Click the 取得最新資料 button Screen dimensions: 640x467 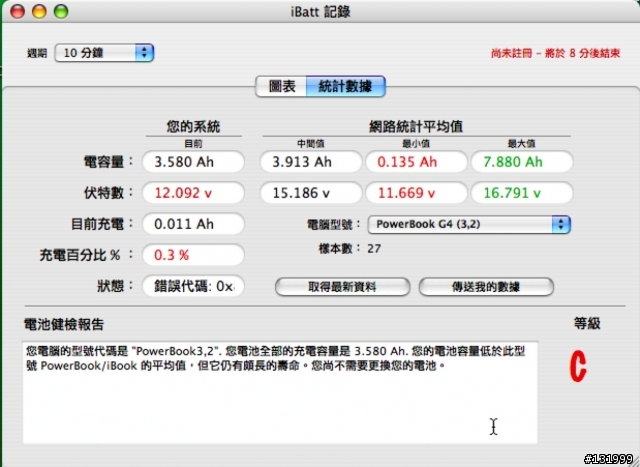pyautogui.click(x=342, y=287)
